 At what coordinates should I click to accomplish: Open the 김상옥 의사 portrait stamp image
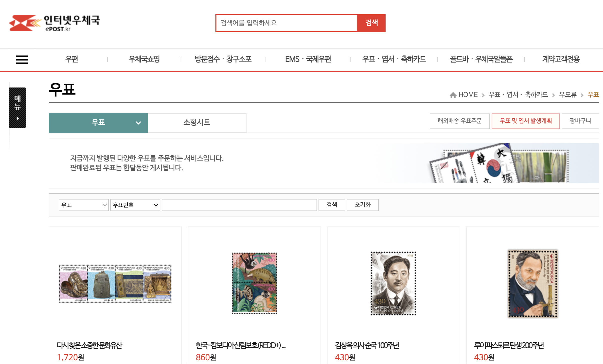click(393, 283)
